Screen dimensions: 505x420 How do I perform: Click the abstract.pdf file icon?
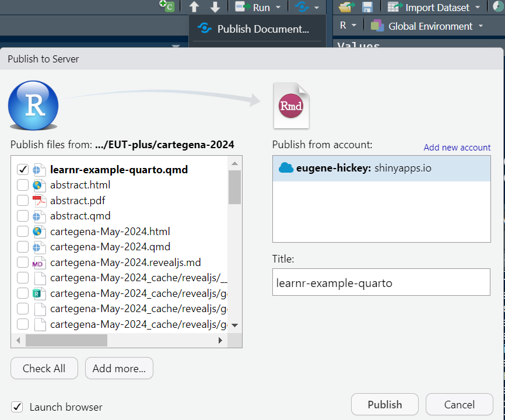click(x=39, y=201)
